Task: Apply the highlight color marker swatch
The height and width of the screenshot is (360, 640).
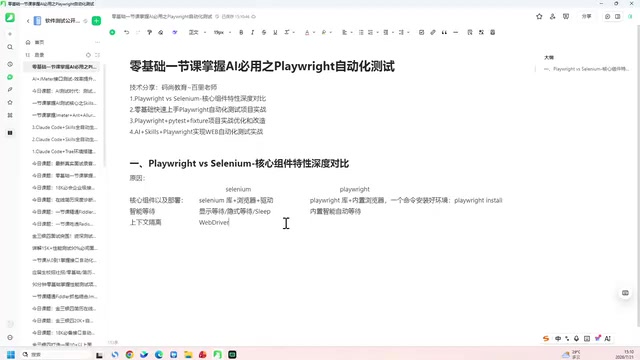Action: pos(324,32)
